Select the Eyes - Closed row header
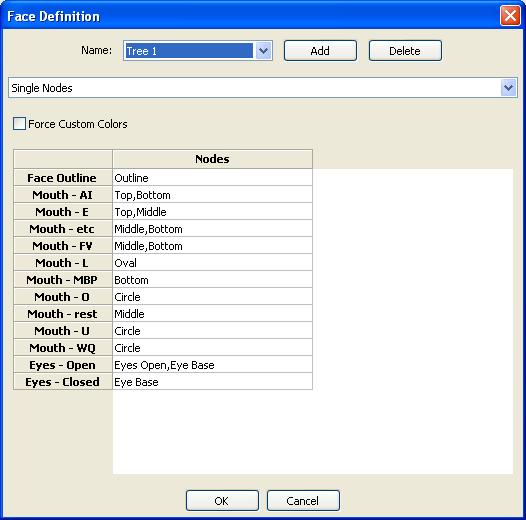The image size is (526, 520). (62, 382)
